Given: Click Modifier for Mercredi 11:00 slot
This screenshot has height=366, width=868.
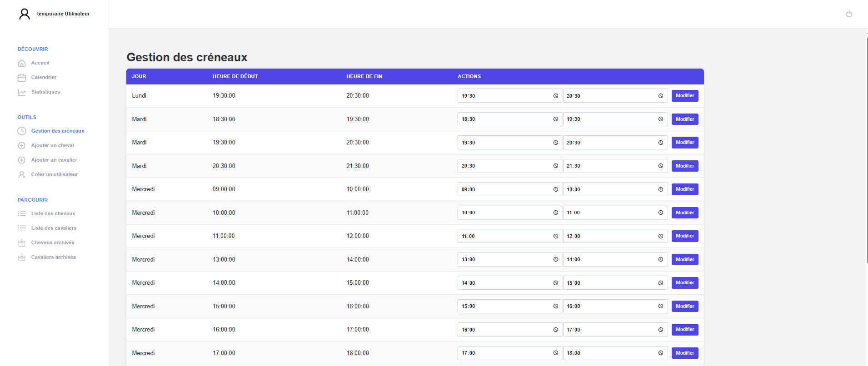Looking at the screenshot, I should click(x=685, y=236).
